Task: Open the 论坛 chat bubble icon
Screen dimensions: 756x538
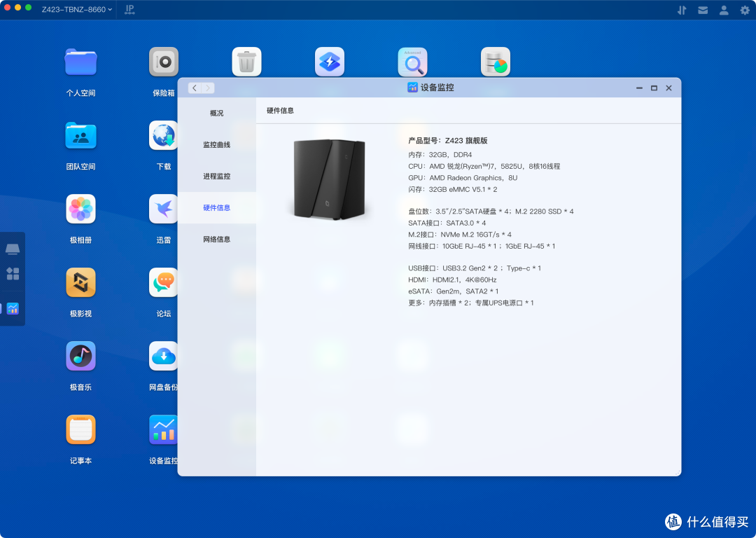Action: pos(163,282)
